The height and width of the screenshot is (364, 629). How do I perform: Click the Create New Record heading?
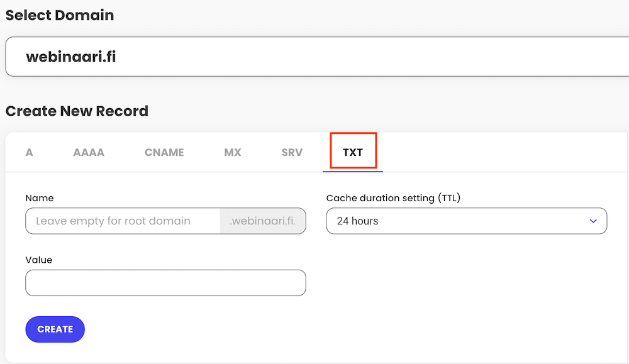coord(77,111)
